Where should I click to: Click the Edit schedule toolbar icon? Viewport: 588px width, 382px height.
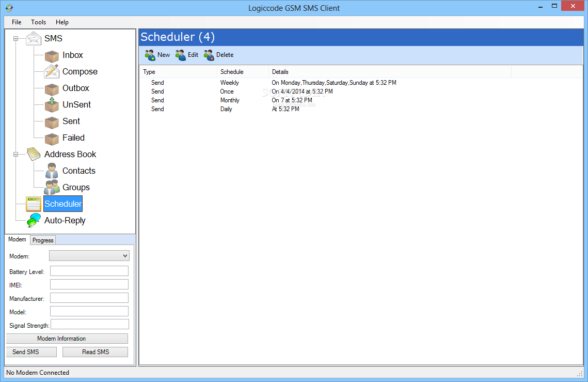pos(180,55)
